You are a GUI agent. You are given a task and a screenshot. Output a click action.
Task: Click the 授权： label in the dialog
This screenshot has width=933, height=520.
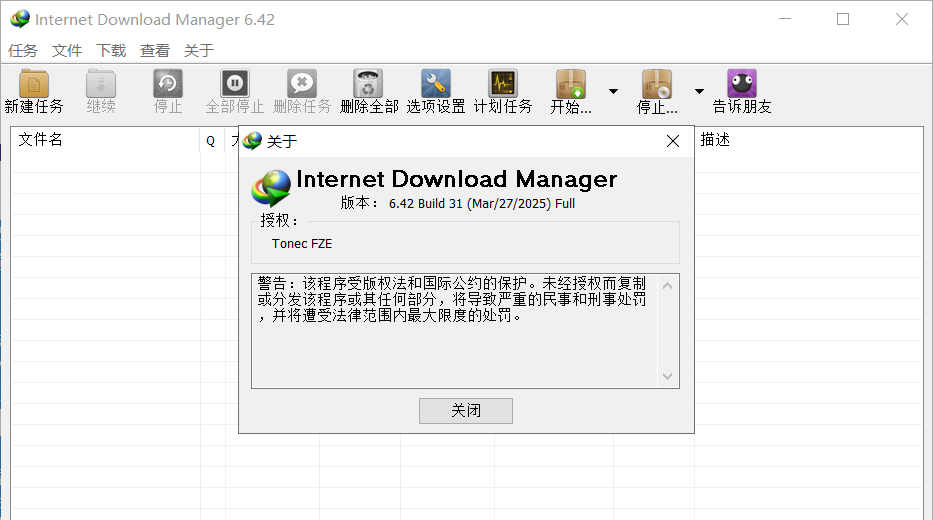pos(278,220)
